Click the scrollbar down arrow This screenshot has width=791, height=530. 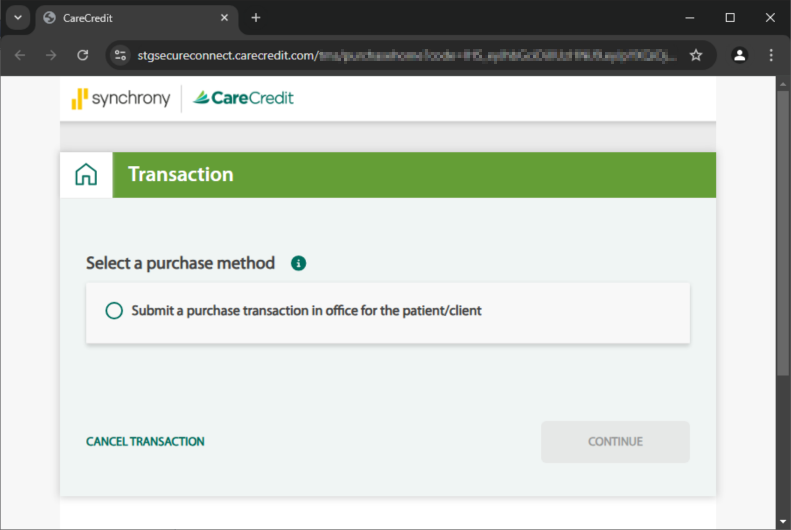click(x=782, y=521)
